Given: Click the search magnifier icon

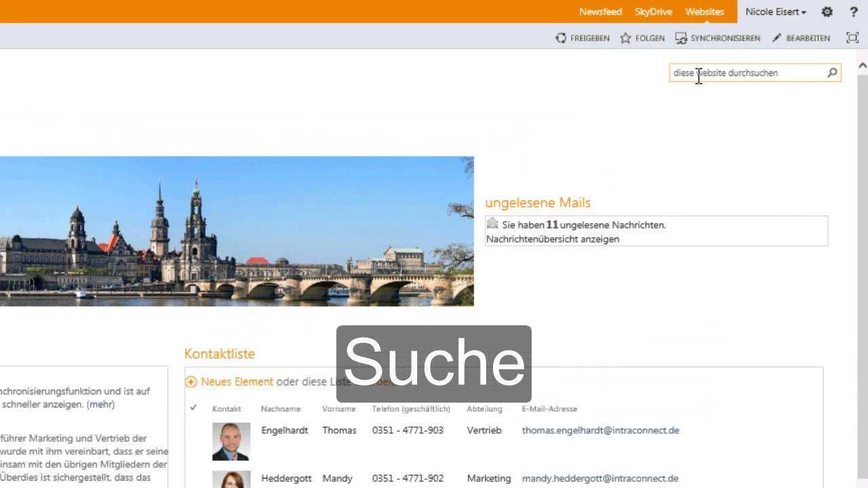Looking at the screenshot, I should click(832, 73).
